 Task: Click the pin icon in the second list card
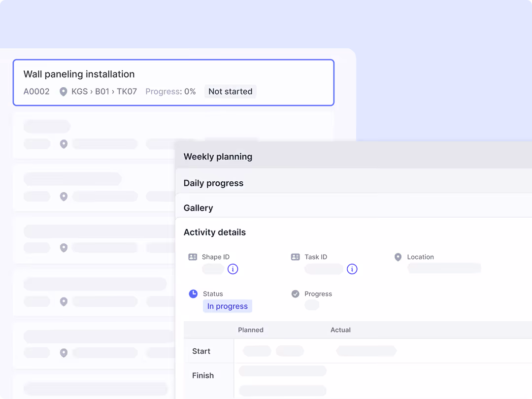click(x=64, y=196)
